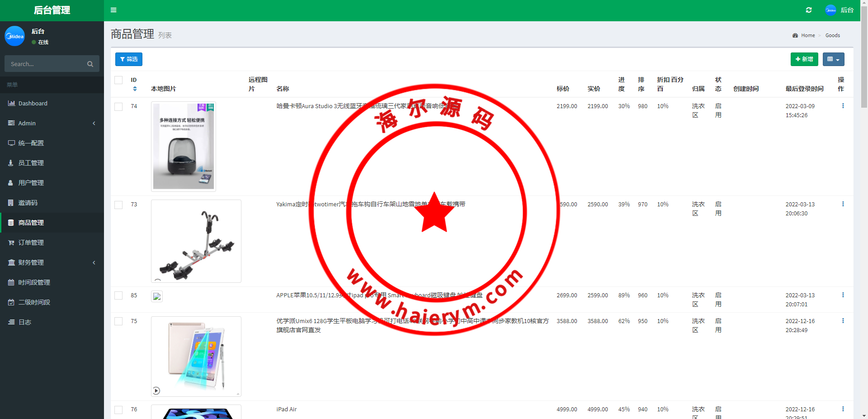The image size is (868, 419).
Task: Toggle the sidebar hamburger menu
Action: coord(113,10)
